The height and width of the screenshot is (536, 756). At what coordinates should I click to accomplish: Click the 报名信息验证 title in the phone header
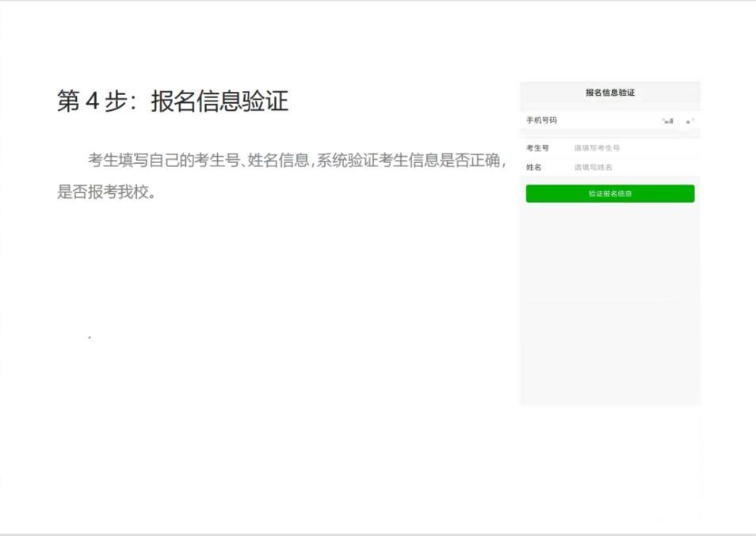click(609, 93)
